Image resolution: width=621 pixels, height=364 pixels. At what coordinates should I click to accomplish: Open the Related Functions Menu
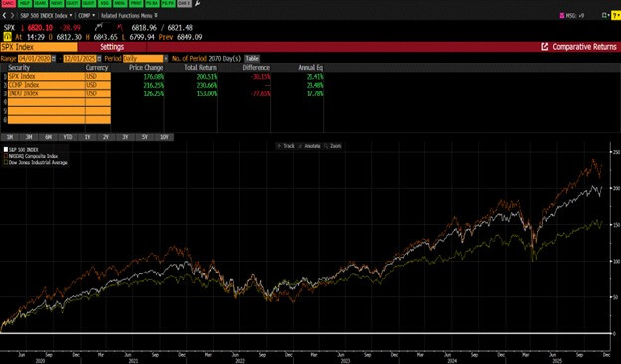pyautogui.click(x=128, y=16)
